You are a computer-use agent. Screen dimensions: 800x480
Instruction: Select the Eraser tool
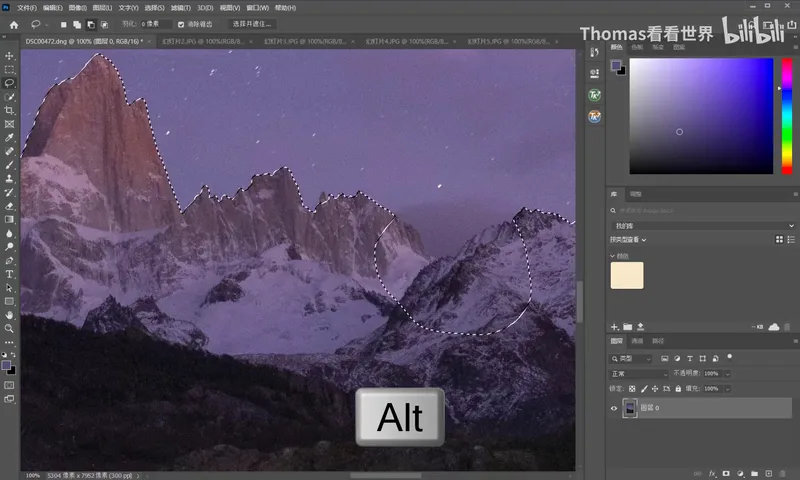[x=9, y=206]
